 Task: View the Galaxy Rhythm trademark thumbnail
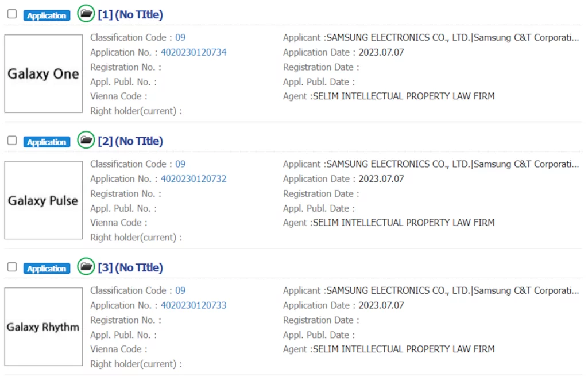[x=43, y=327]
